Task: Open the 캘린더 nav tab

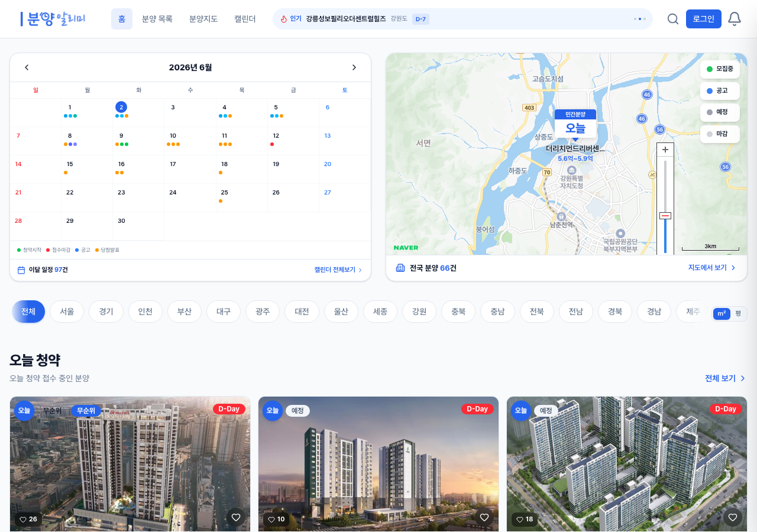Action: [245, 19]
